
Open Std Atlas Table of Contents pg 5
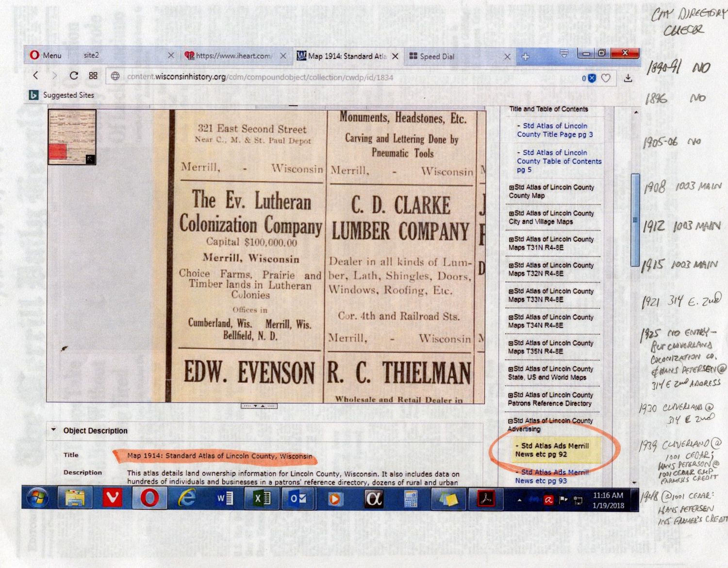[559, 161]
